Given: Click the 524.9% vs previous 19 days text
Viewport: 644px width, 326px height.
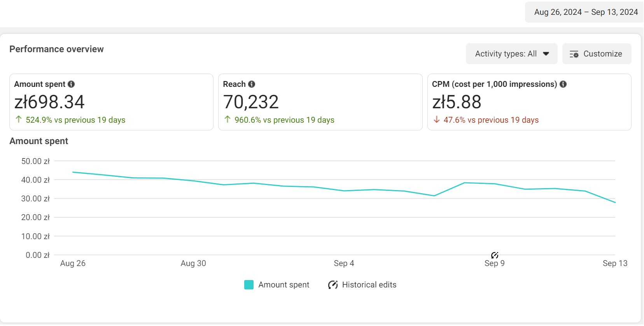Looking at the screenshot, I should (75, 120).
